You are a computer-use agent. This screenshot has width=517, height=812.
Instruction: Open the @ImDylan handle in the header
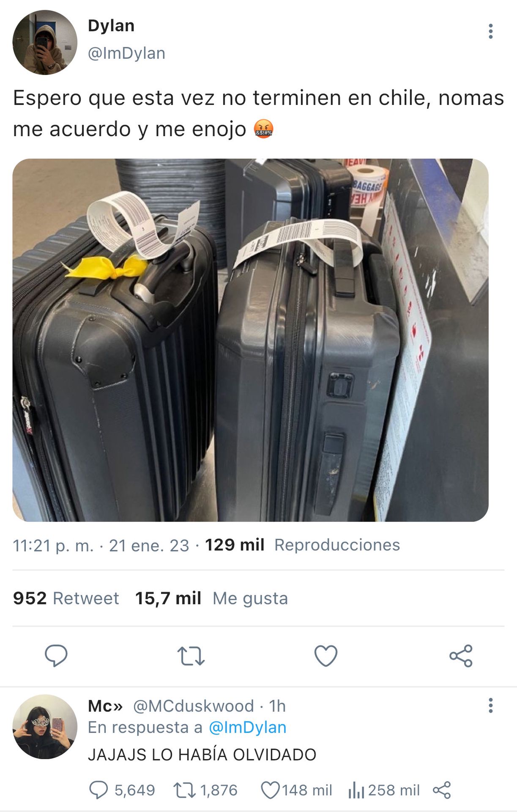(126, 53)
